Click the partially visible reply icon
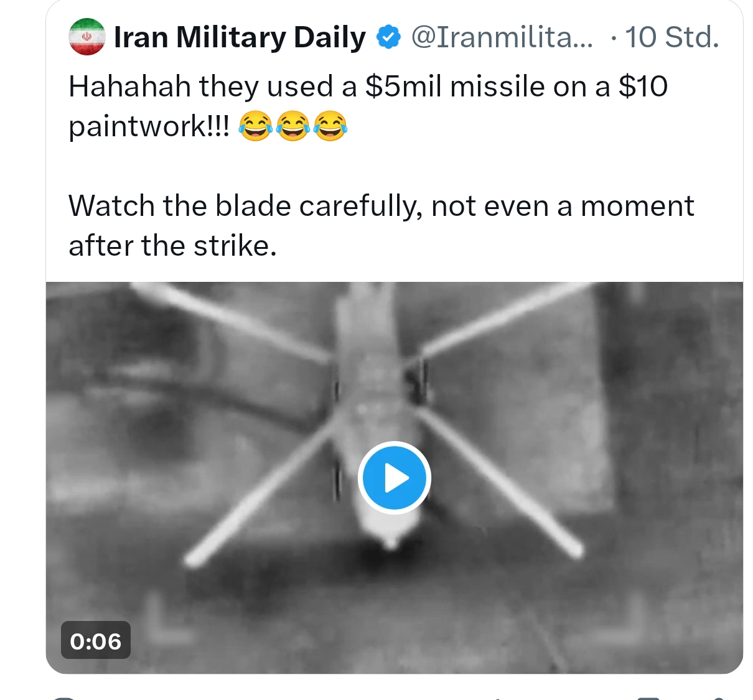 click(64, 698)
